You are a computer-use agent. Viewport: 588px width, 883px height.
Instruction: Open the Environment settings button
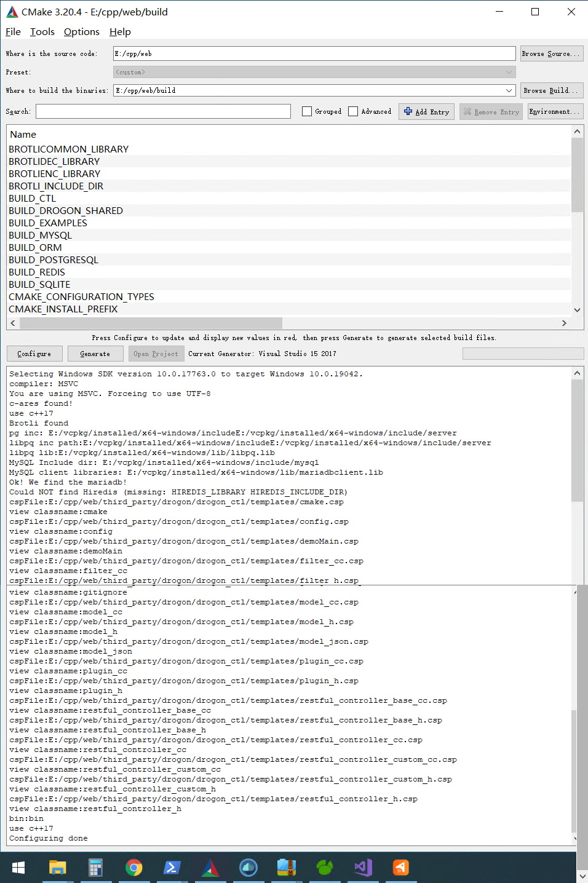coord(555,112)
